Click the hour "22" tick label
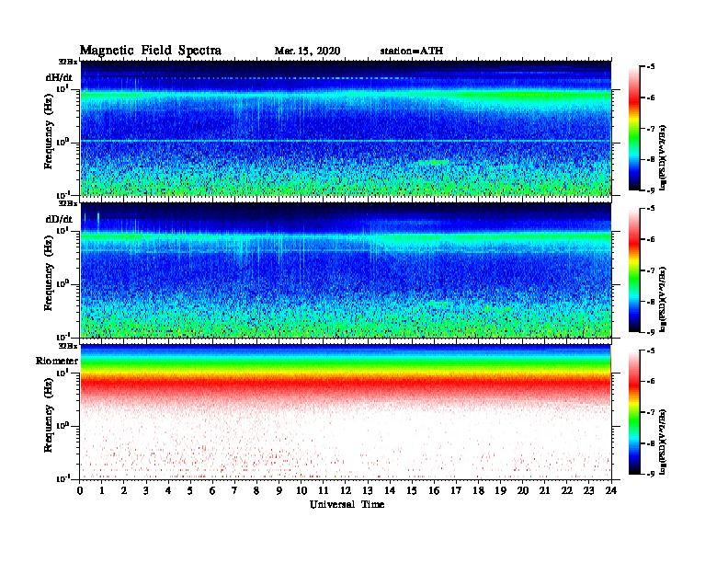728x563 pixels. point(567,490)
